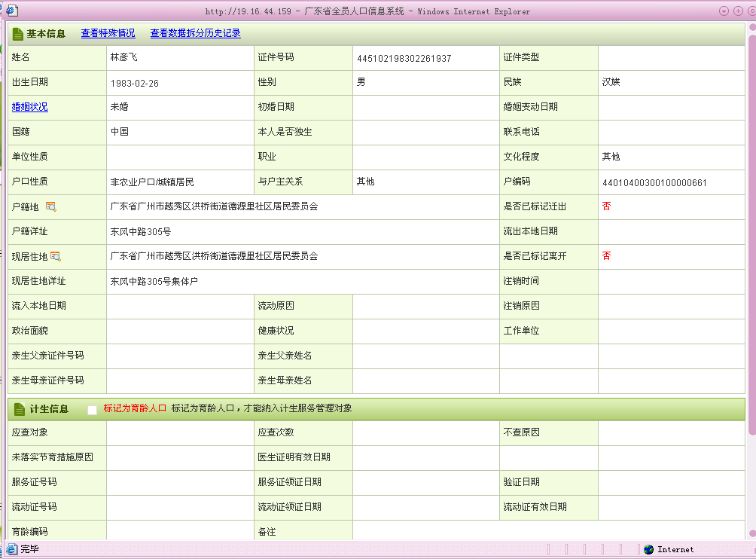Click the red 否 next to 是否已标记迁出
This screenshot has width=756, height=559.
(606, 206)
